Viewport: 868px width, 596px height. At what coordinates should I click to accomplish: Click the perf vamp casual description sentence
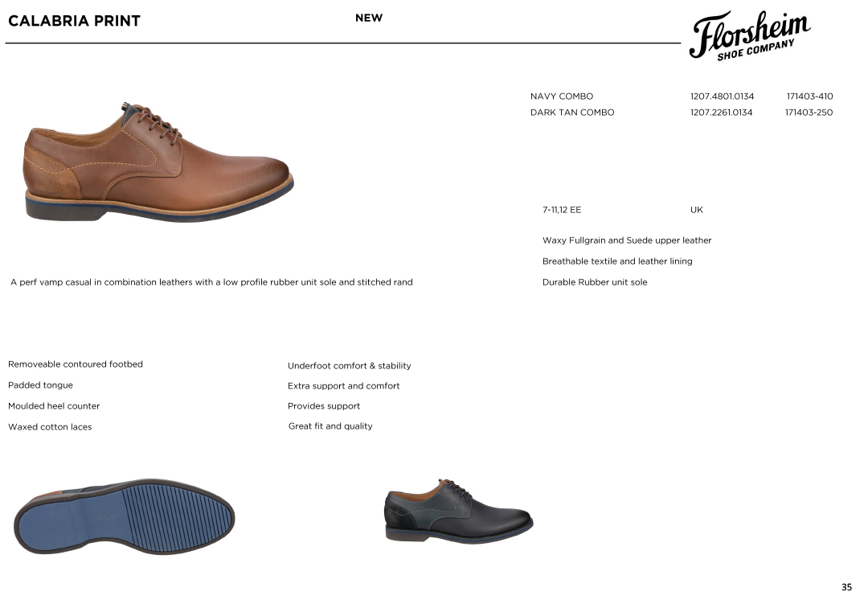point(211,282)
